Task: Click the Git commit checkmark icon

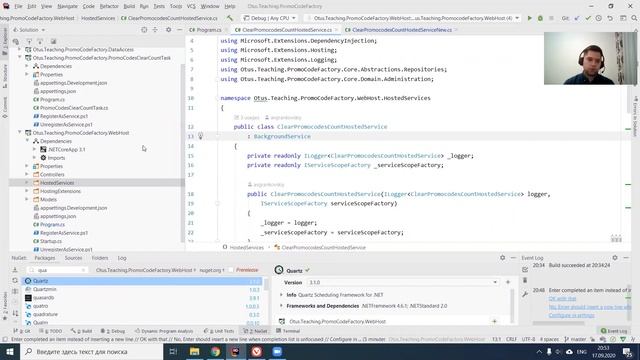Action: tap(588, 18)
